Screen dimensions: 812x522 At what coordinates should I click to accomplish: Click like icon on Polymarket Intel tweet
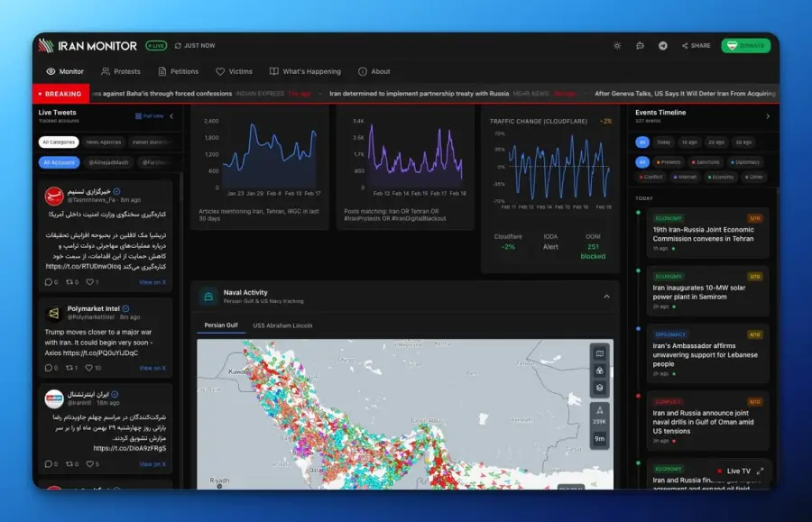pos(89,368)
